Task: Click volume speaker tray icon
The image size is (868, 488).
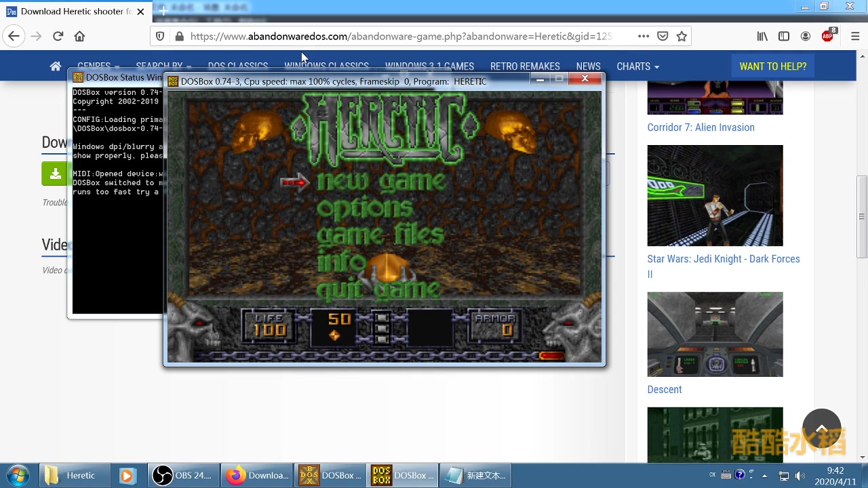Action: pyautogui.click(x=800, y=476)
